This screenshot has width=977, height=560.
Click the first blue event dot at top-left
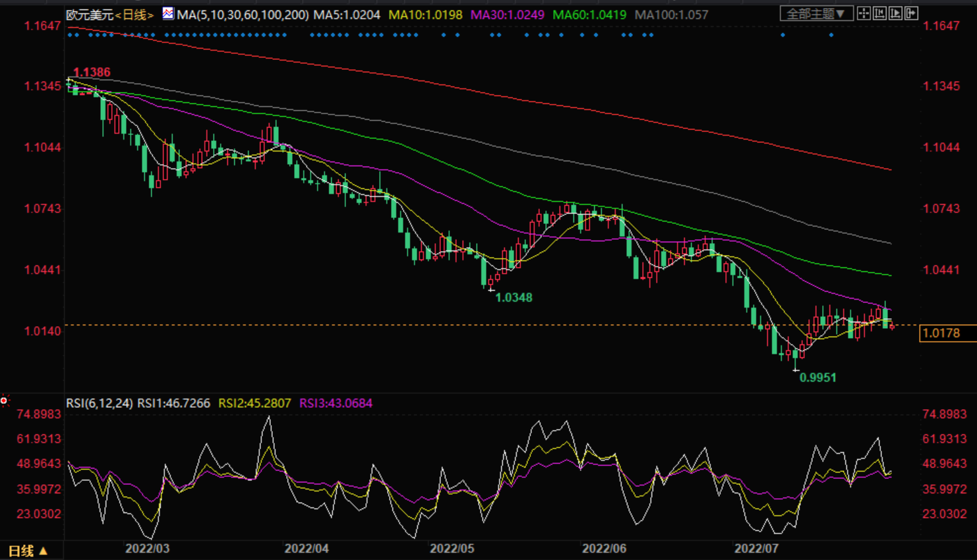(x=70, y=35)
